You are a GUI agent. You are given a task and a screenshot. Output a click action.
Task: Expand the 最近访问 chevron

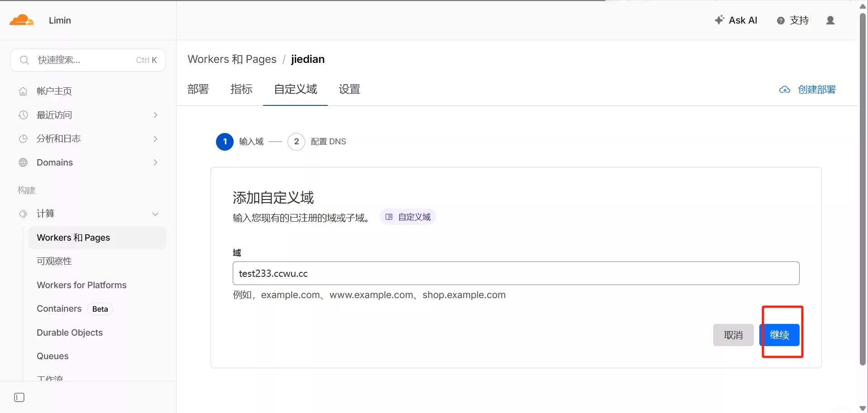pos(155,115)
